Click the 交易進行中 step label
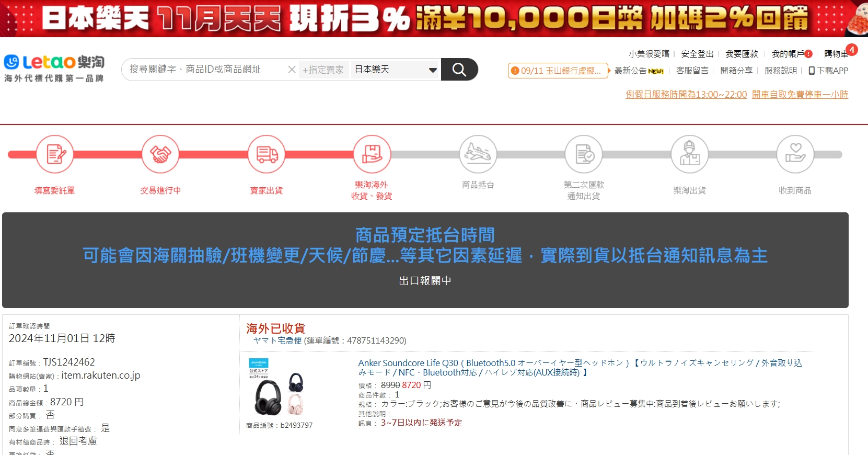 click(160, 190)
